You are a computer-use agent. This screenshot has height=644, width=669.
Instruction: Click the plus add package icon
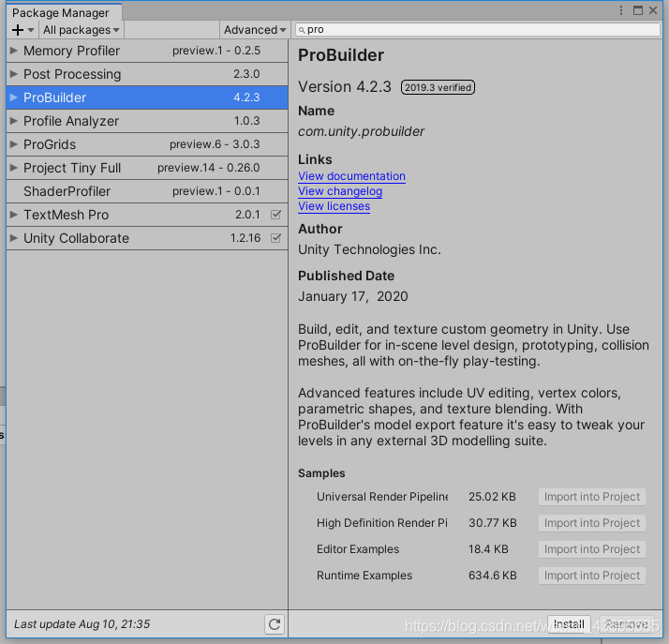coord(18,30)
